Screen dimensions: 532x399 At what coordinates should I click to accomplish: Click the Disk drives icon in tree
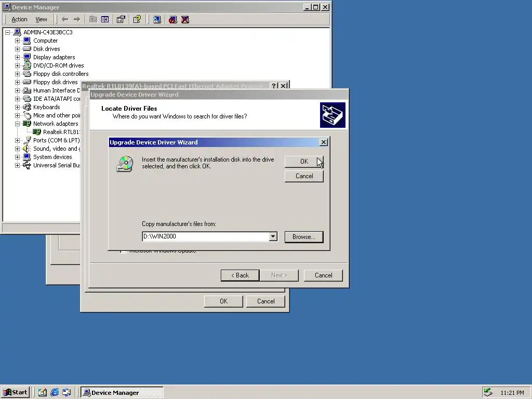27,49
